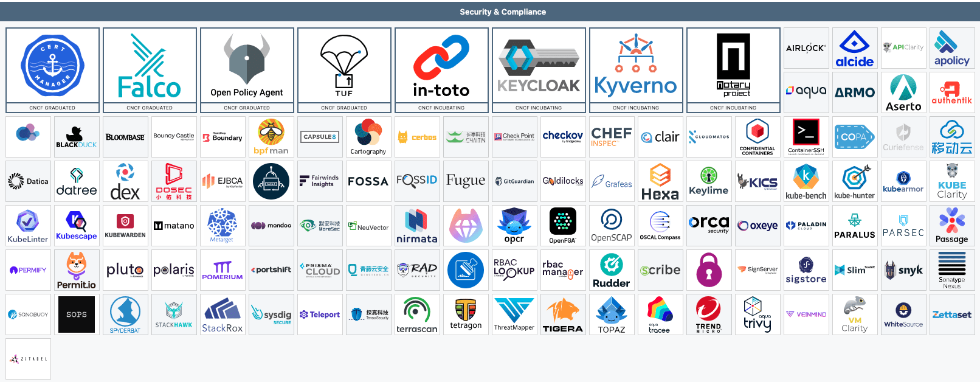This screenshot has width=980, height=382.
Task: Click the ContainerSSH terminal logo tile
Action: coord(806,137)
